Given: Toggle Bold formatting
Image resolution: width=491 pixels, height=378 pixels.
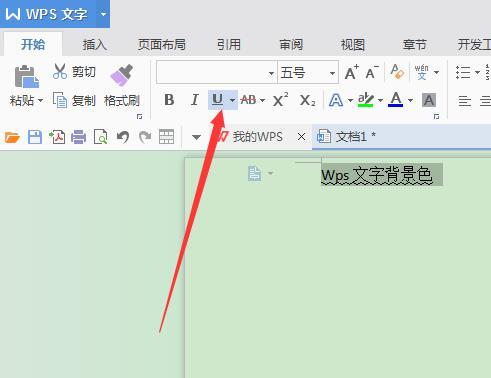Looking at the screenshot, I should (x=169, y=100).
